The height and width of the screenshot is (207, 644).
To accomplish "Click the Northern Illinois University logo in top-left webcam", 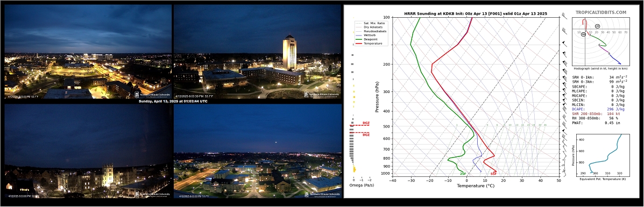I will (x=152, y=95).
